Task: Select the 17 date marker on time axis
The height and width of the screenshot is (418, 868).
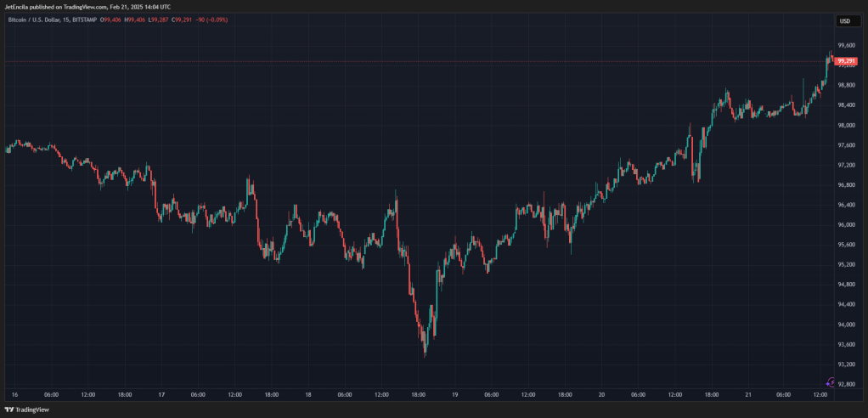Action: (x=161, y=395)
